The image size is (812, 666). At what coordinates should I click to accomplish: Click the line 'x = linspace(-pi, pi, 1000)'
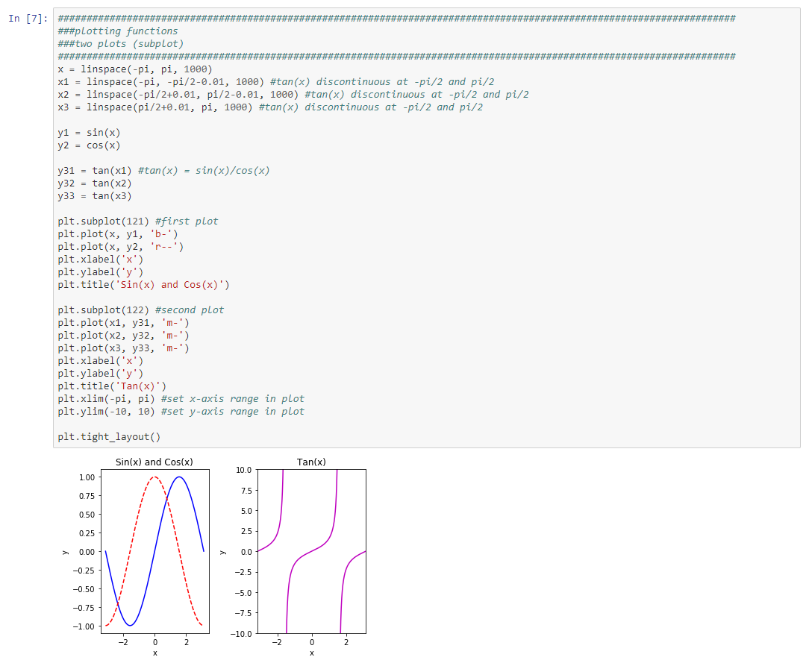135,69
